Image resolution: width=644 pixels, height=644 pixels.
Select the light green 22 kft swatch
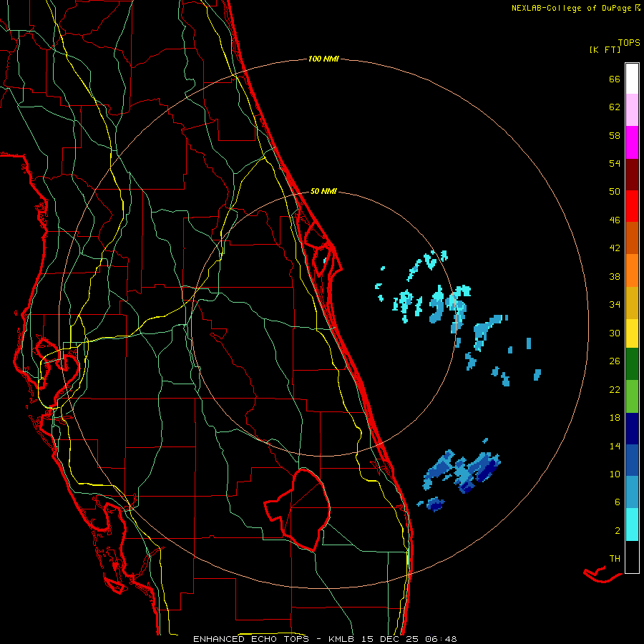(x=632, y=396)
